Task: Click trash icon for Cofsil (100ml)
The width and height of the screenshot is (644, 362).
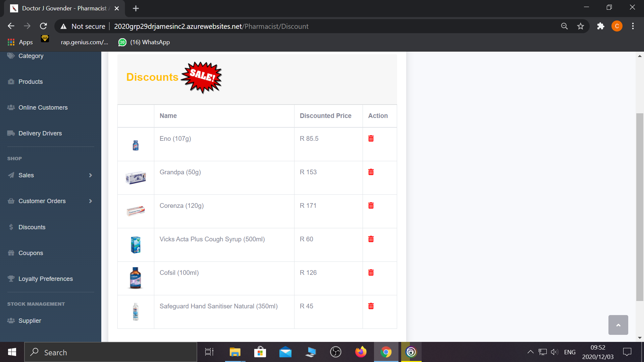Action: (x=371, y=273)
